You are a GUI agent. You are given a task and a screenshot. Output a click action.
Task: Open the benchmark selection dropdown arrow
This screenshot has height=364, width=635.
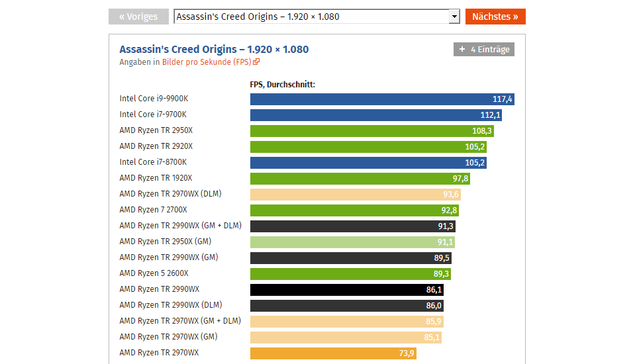tap(454, 17)
